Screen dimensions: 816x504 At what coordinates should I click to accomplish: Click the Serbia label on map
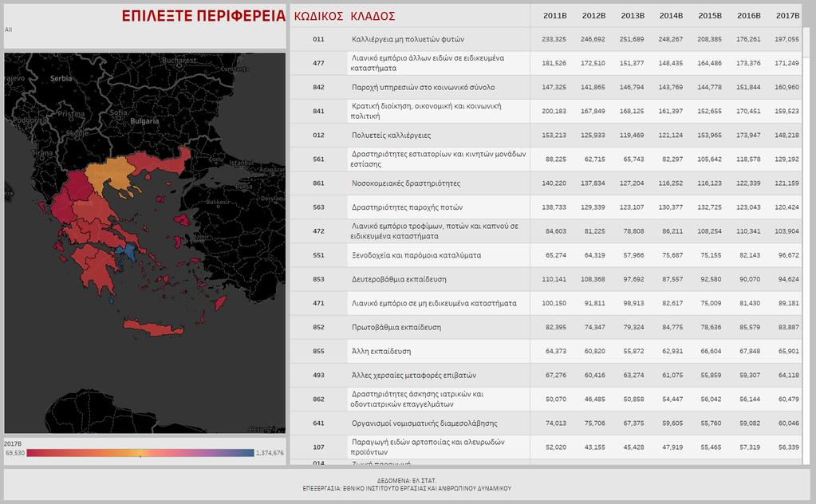(61, 78)
